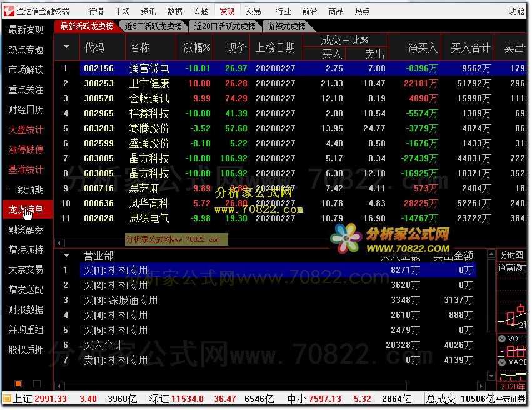This screenshot has width=532, height=410.
Task: Click the VOL indicator dropdown chevron
Action: (502, 338)
